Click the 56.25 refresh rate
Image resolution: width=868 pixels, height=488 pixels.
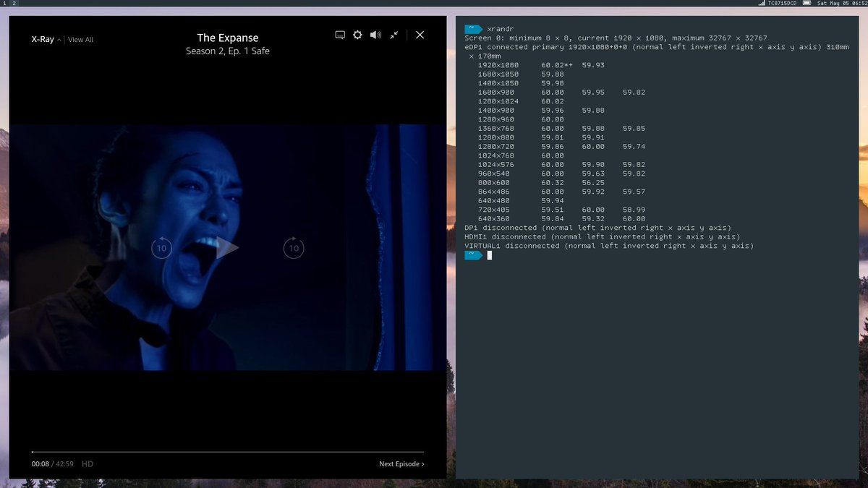click(x=593, y=183)
